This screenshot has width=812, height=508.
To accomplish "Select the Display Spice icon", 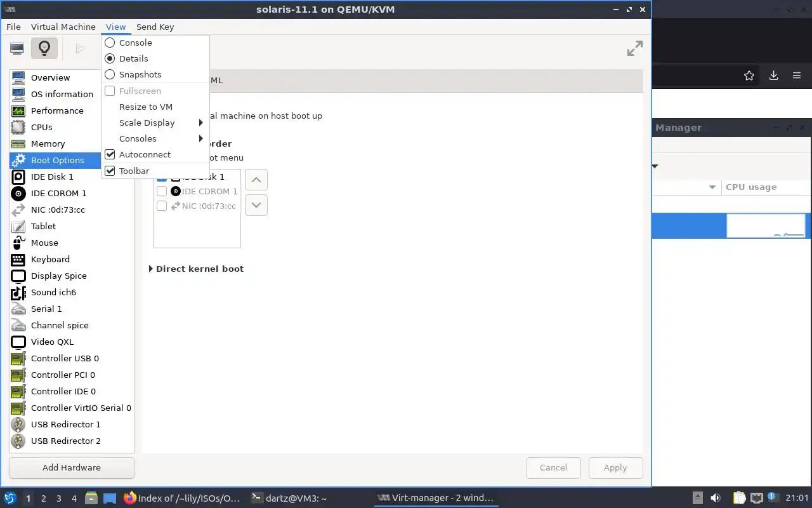I will pyautogui.click(x=18, y=276).
